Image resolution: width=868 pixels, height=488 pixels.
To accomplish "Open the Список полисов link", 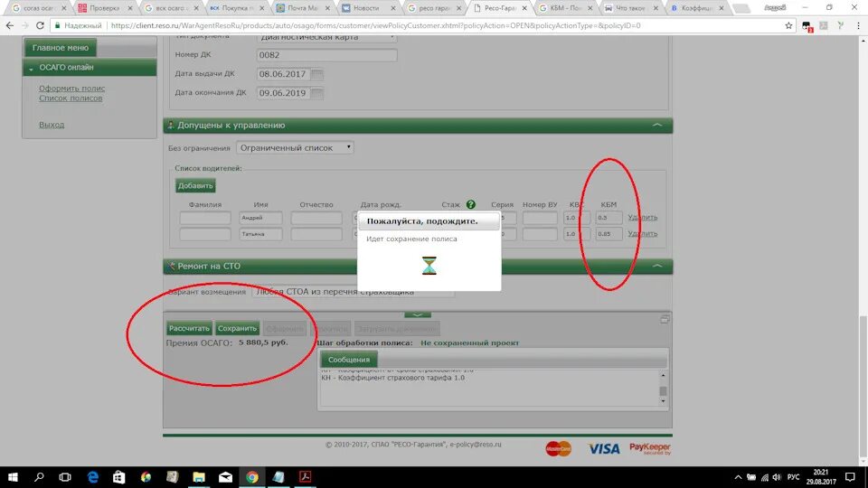I will click(71, 98).
